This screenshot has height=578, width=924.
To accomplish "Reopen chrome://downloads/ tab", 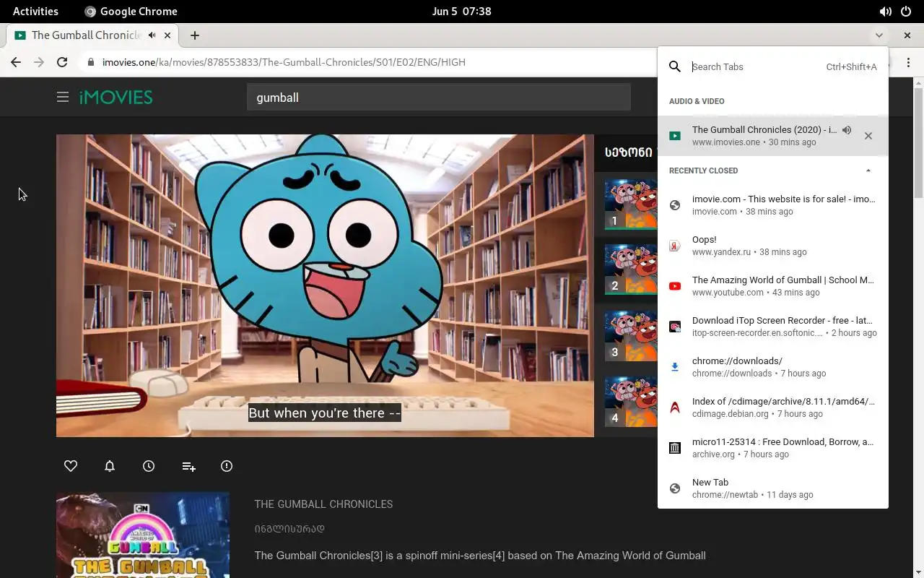I will pyautogui.click(x=772, y=367).
